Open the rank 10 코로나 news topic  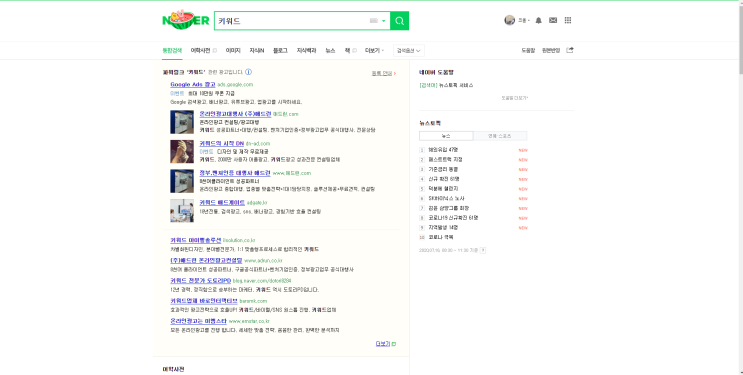441,237
